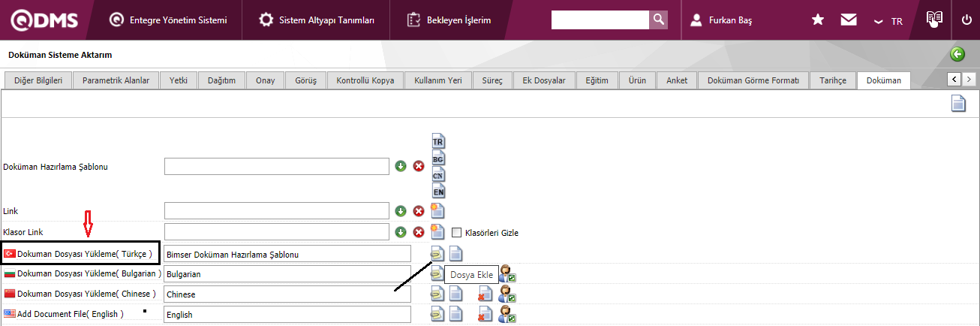Click the Bulgarian file name field
The height and width of the screenshot is (326, 980).
pyautogui.click(x=287, y=274)
